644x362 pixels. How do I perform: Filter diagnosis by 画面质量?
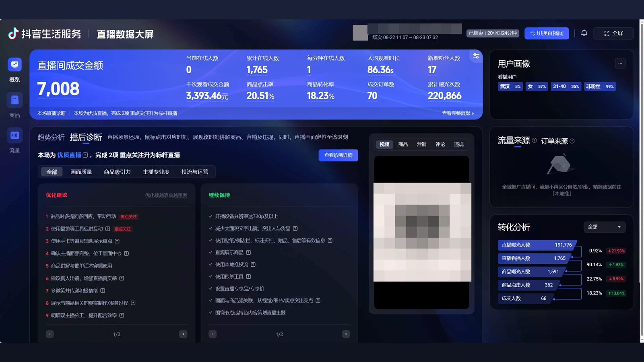81,172
